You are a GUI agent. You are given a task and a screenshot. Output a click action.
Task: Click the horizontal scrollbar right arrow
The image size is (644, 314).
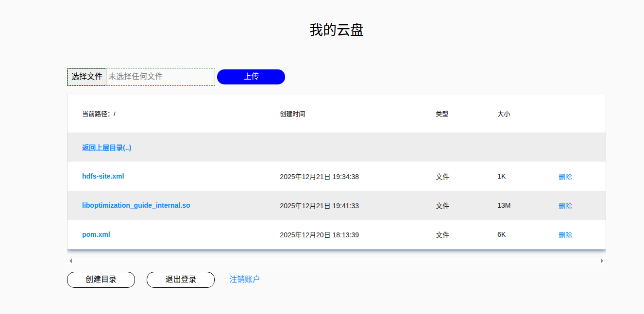(602, 261)
